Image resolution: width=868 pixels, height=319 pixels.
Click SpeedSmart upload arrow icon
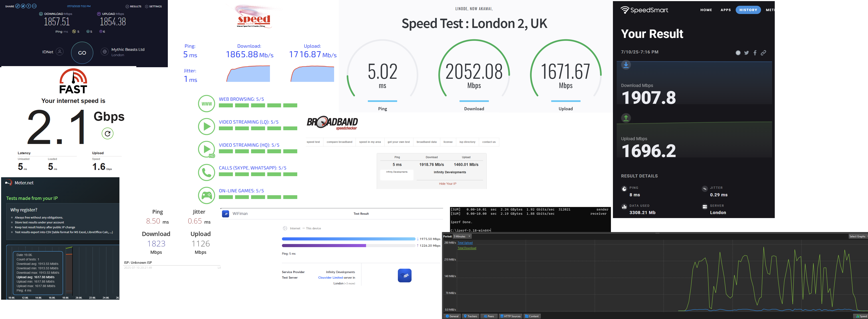point(626,118)
